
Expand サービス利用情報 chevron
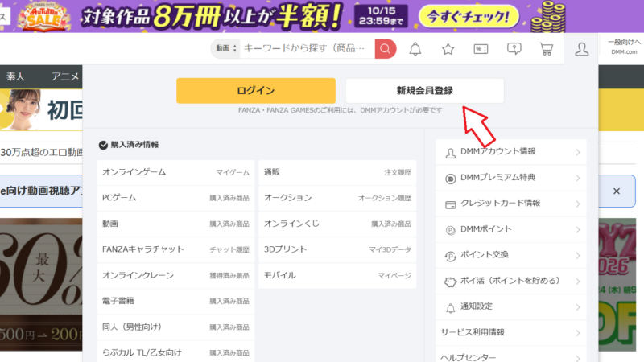click(x=578, y=333)
